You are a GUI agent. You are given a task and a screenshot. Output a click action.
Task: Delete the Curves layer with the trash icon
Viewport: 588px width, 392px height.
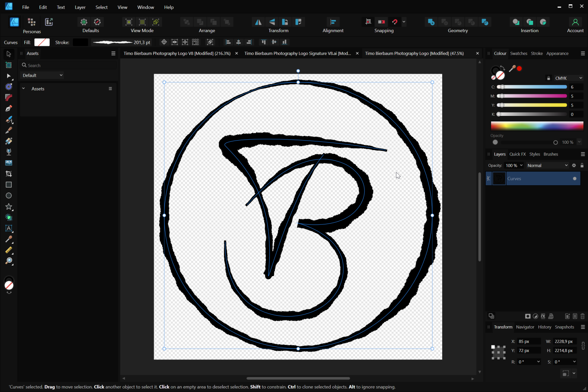(x=582, y=316)
